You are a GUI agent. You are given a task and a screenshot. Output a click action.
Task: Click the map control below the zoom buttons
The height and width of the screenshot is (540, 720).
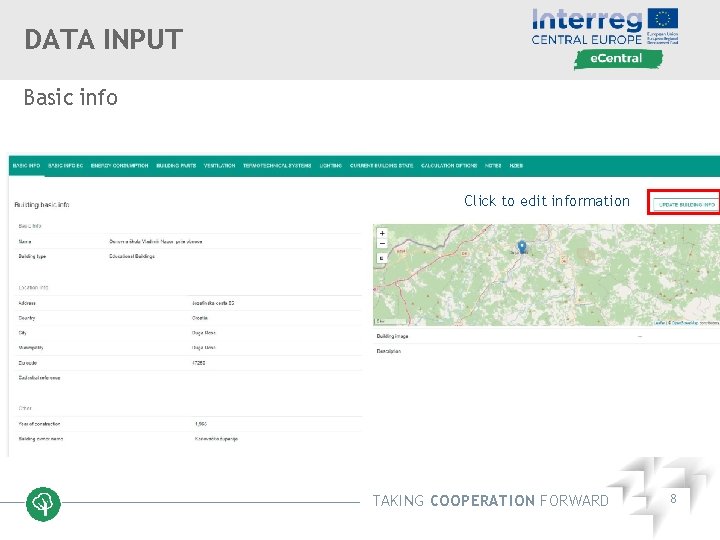pos(382,259)
